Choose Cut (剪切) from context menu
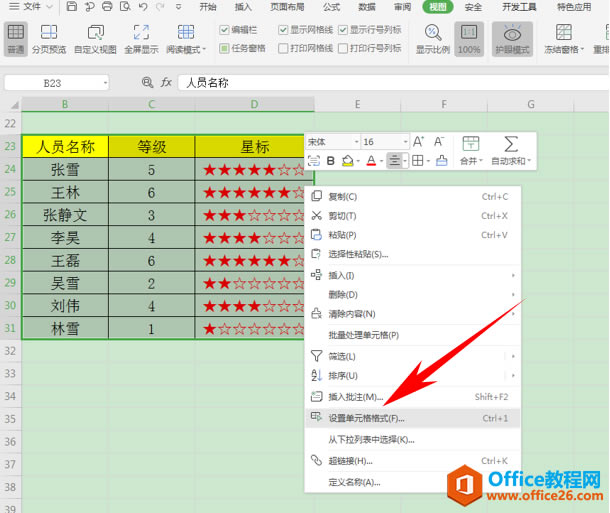Image resolution: width=610 pixels, height=513 pixels. point(413,216)
